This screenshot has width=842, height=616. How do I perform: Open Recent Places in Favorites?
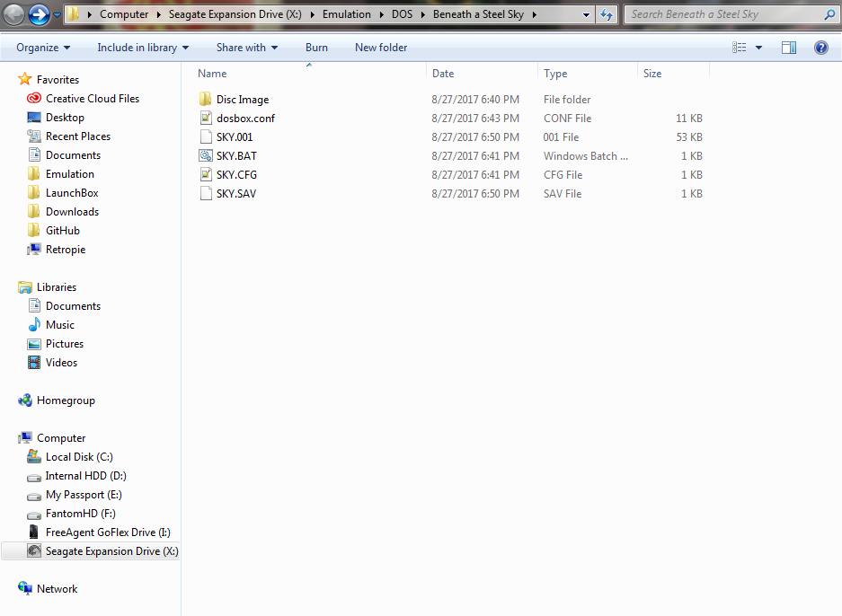[78, 136]
